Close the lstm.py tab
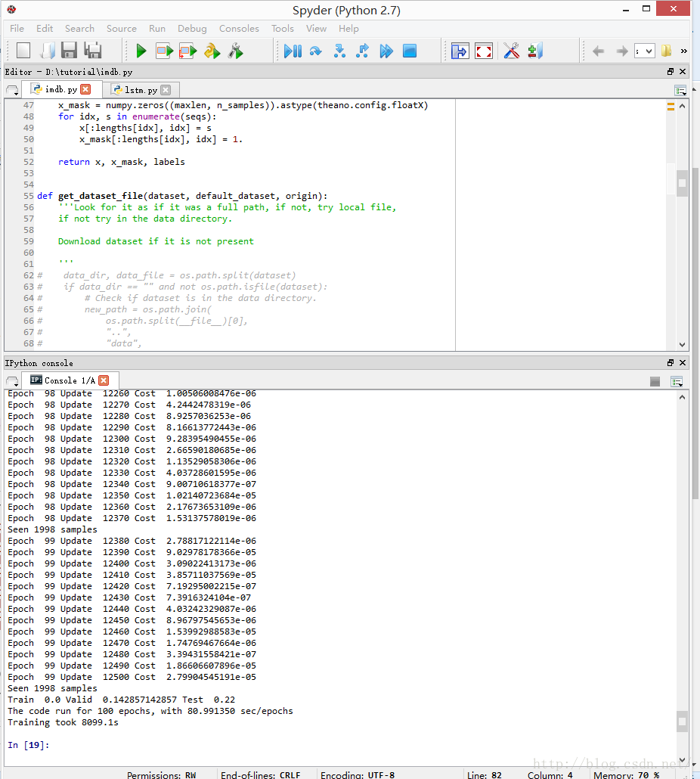This screenshot has height=779, width=700. tap(166, 90)
